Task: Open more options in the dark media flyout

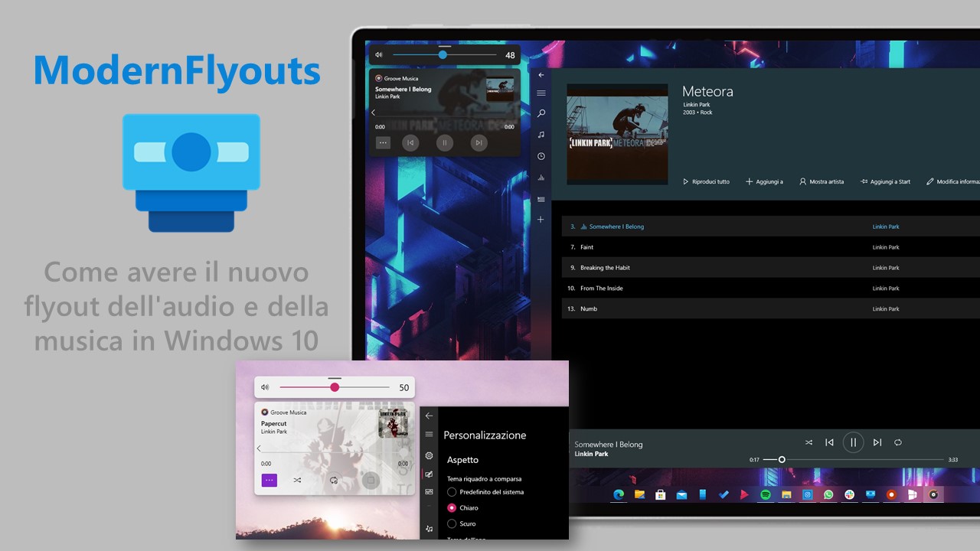Action: 384,142
